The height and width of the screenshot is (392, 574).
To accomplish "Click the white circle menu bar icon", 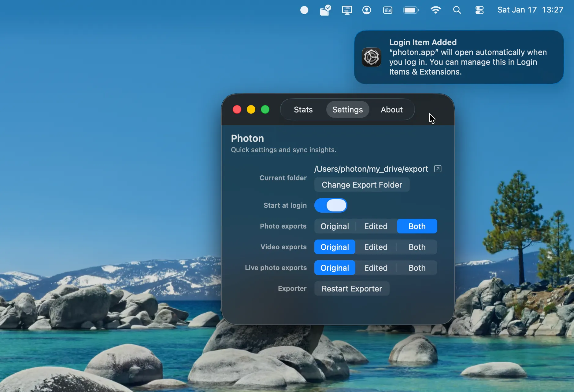I will pos(304,10).
